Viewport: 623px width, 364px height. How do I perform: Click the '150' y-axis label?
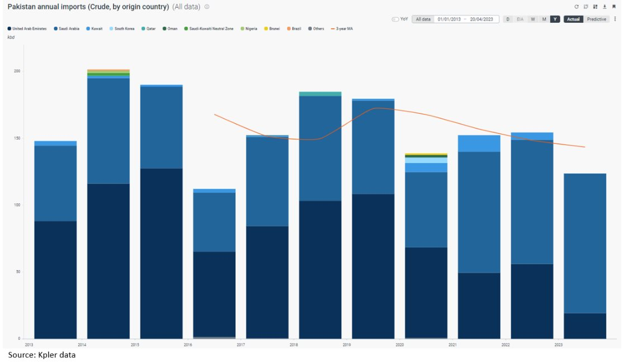tap(17, 138)
